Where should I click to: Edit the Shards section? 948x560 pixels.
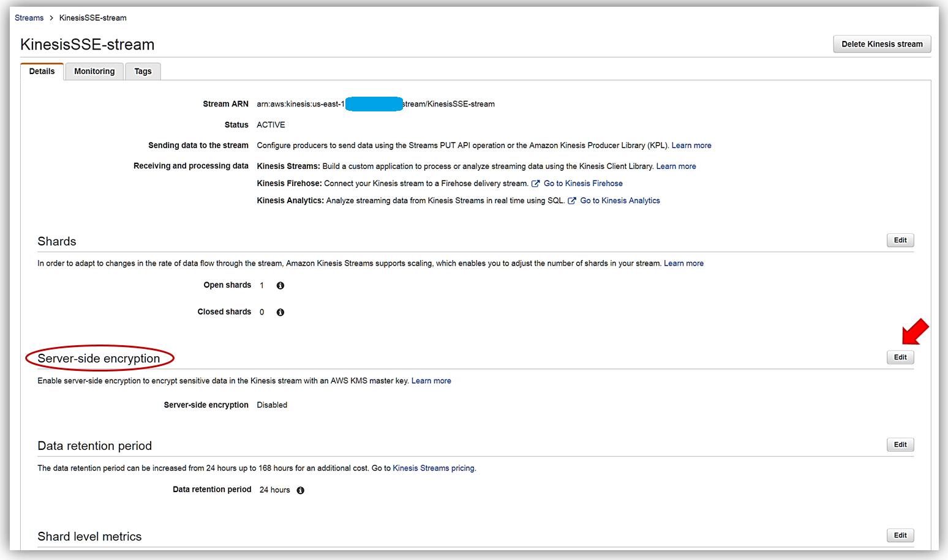pos(900,241)
